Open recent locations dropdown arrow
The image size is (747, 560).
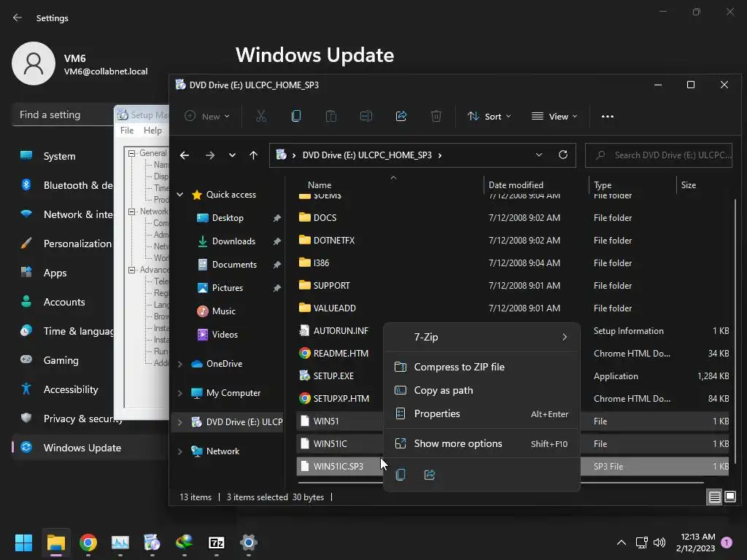[232, 155]
